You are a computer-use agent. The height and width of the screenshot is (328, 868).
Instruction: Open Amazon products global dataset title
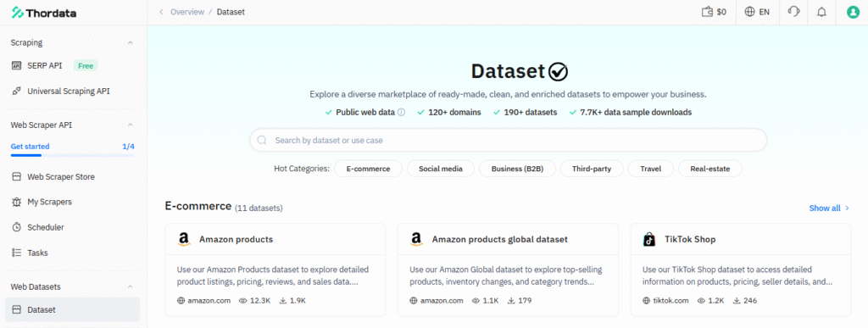pos(500,240)
